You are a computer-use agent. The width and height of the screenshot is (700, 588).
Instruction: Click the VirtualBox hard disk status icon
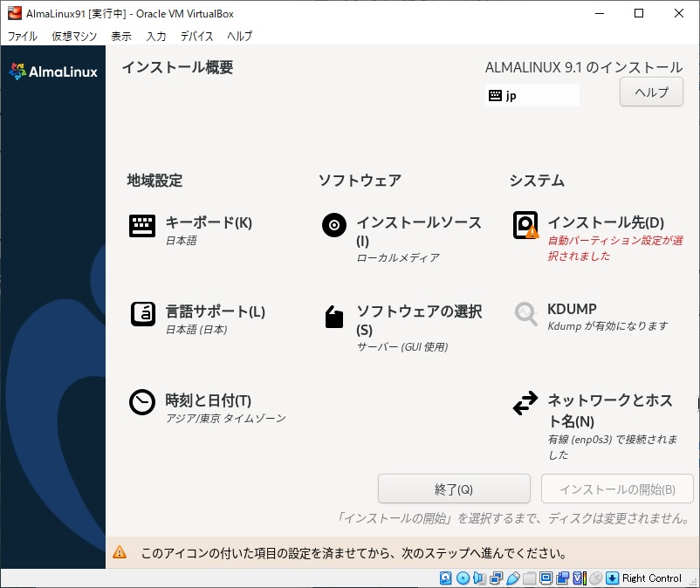(445, 578)
